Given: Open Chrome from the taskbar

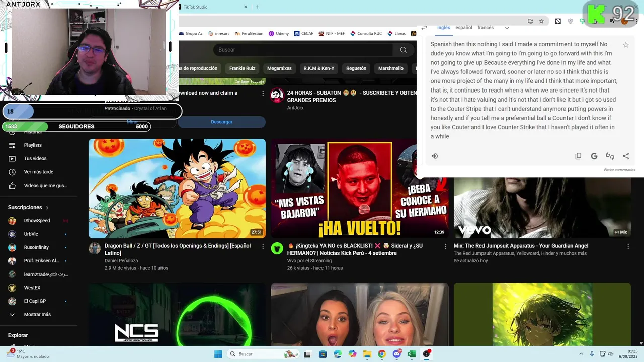Looking at the screenshot, I should 382,354.
